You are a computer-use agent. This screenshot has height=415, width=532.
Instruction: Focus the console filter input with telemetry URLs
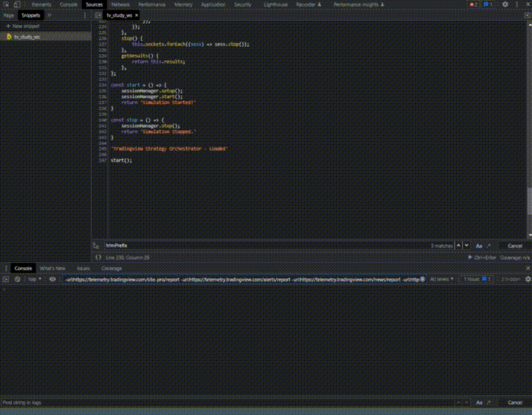click(x=242, y=280)
